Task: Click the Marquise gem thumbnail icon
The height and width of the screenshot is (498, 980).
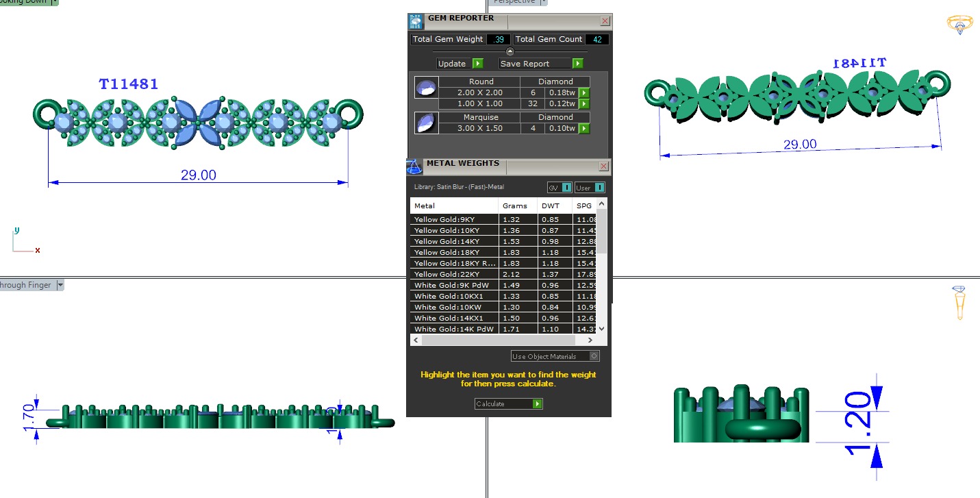Action: click(x=425, y=123)
